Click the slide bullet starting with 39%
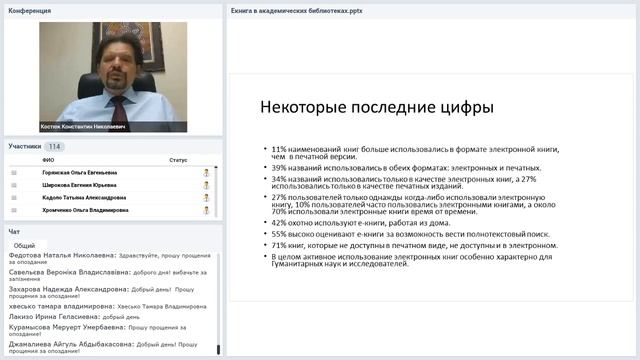The image size is (640, 360). point(406,168)
